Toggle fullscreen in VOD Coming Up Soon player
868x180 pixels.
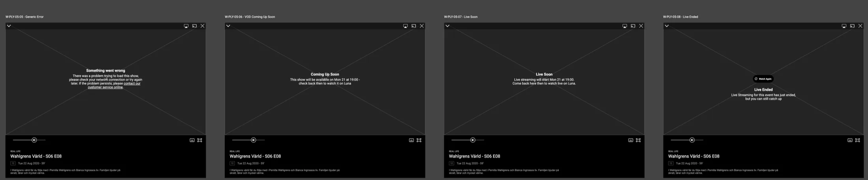click(419, 140)
